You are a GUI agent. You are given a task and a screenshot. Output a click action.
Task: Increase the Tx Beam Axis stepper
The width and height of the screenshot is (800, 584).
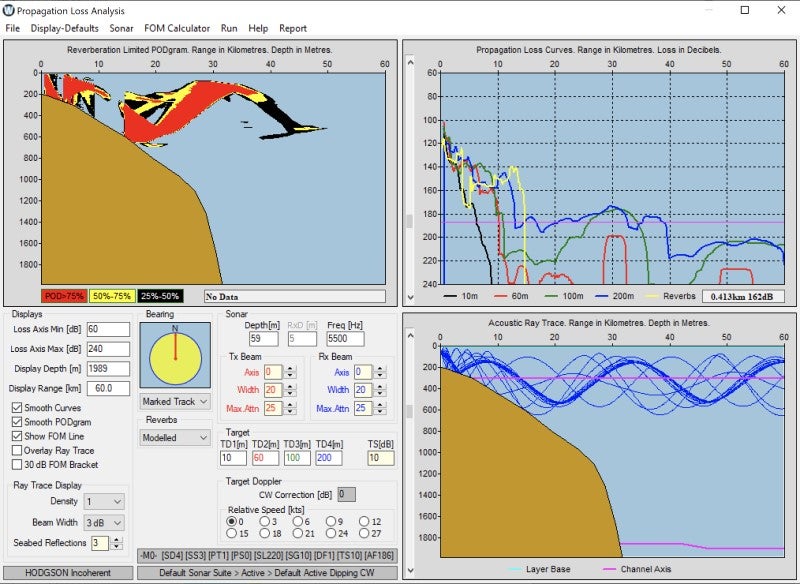click(x=289, y=368)
